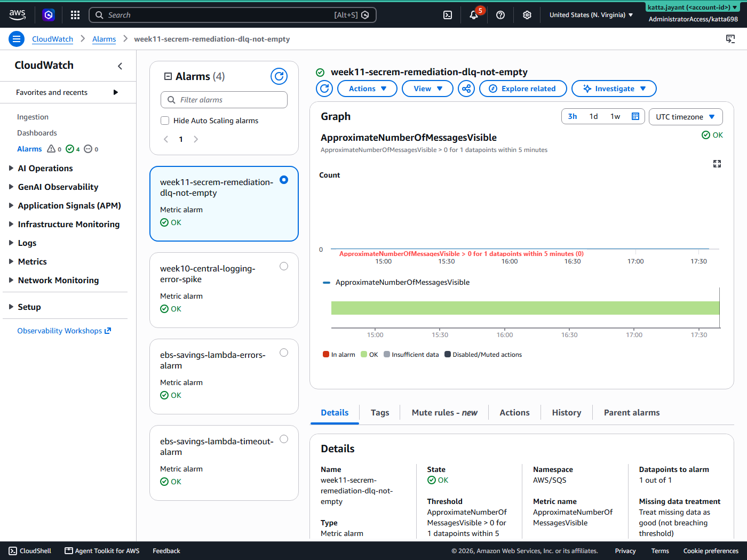Click the ApproximateNumberOfMessagesVisible legend color marker
Image resolution: width=747 pixels, height=560 pixels.
[327, 283]
